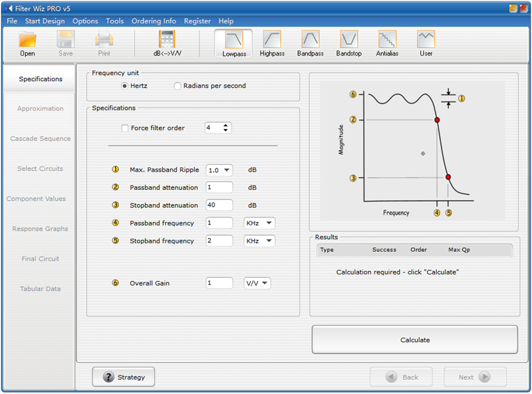Click the Next arrow icon

[485, 377]
